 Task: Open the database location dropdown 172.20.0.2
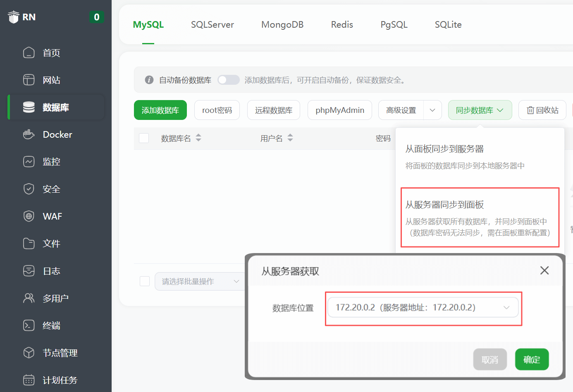coord(423,308)
